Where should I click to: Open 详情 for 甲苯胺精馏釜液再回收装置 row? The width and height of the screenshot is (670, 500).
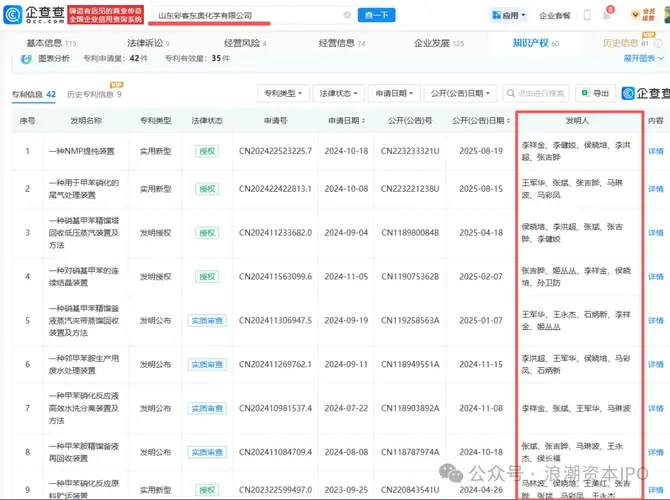pyautogui.click(x=655, y=452)
